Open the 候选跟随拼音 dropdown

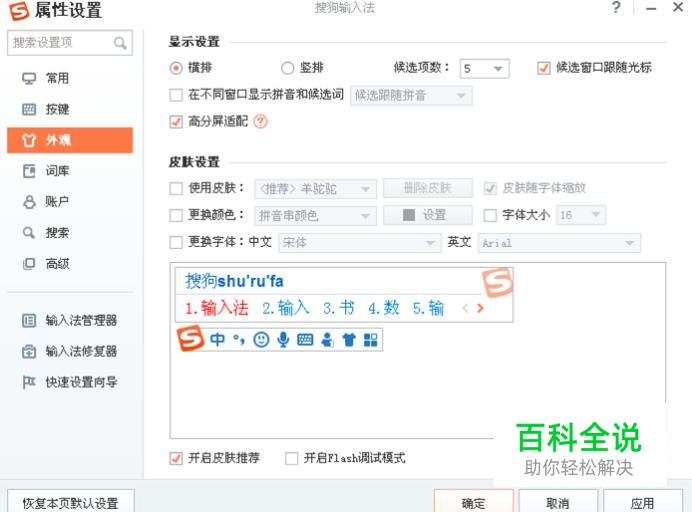[411, 95]
